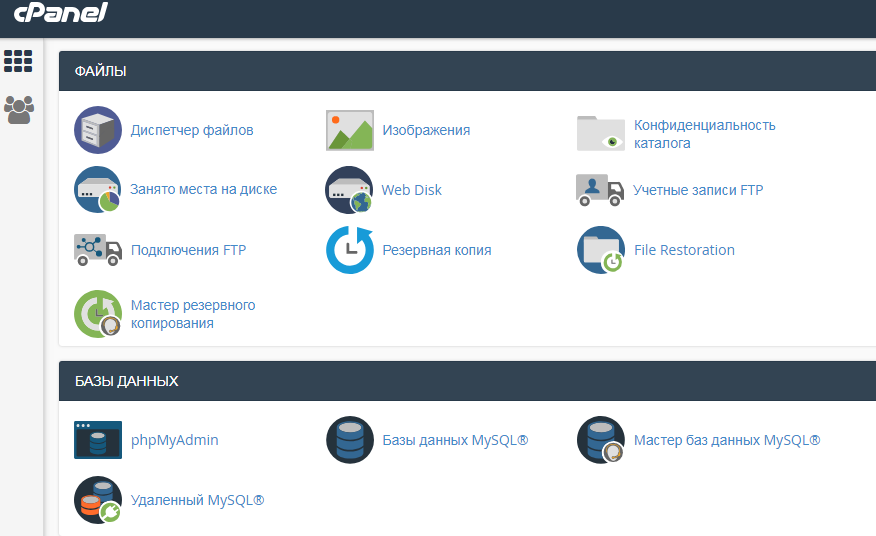The image size is (876, 536).
Task: Open the Web Disk link
Action: click(x=411, y=190)
